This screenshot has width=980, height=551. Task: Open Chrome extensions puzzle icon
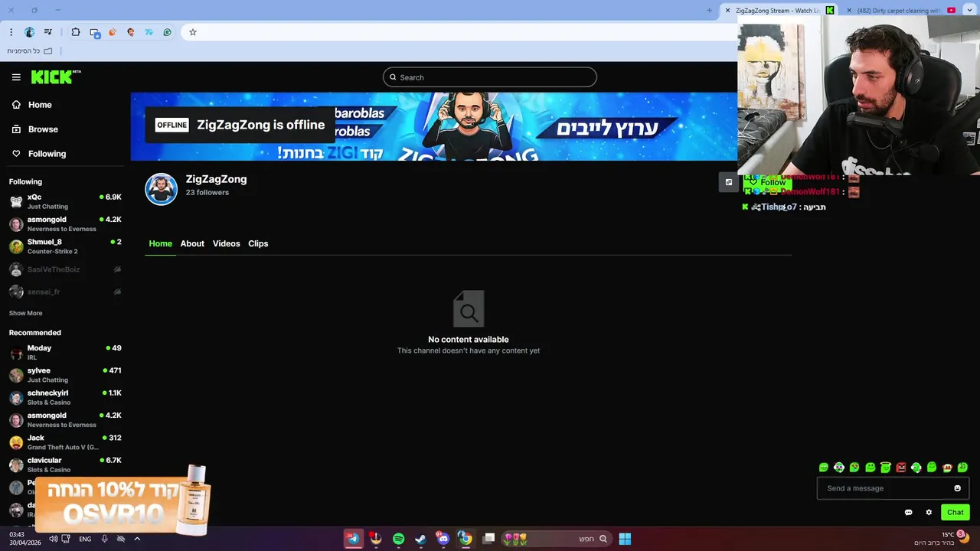point(76,32)
